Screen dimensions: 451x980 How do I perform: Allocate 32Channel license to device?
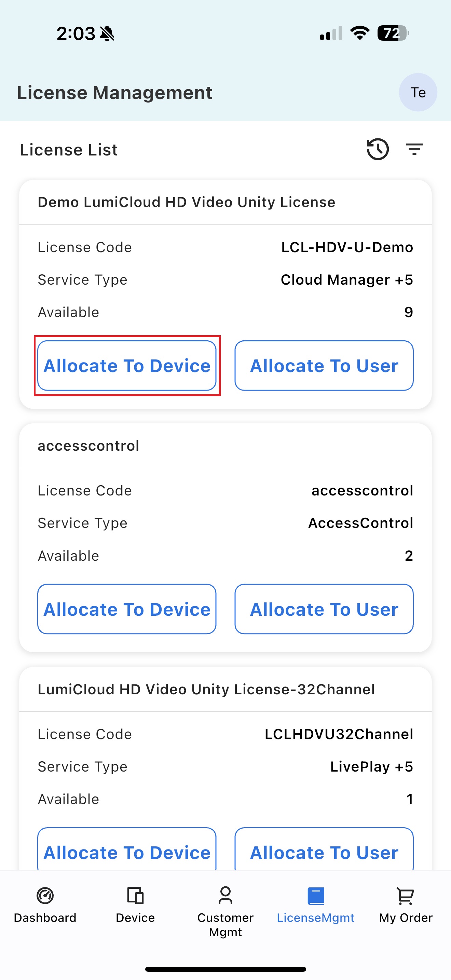pos(127,852)
